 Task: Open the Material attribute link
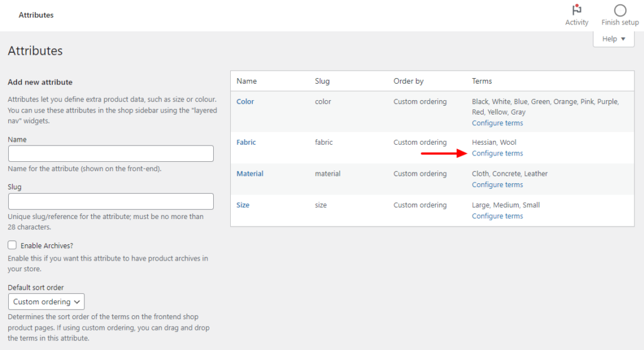click(250, 174)
